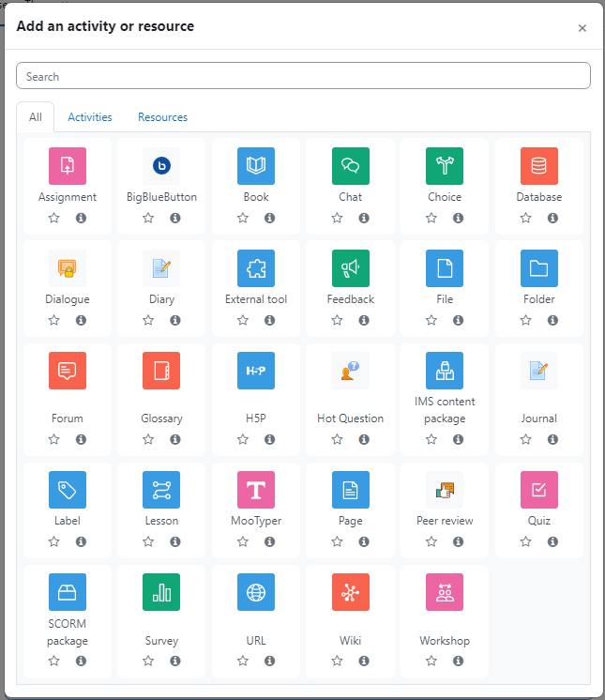Open information for Chat activity

tap(364, 218)
